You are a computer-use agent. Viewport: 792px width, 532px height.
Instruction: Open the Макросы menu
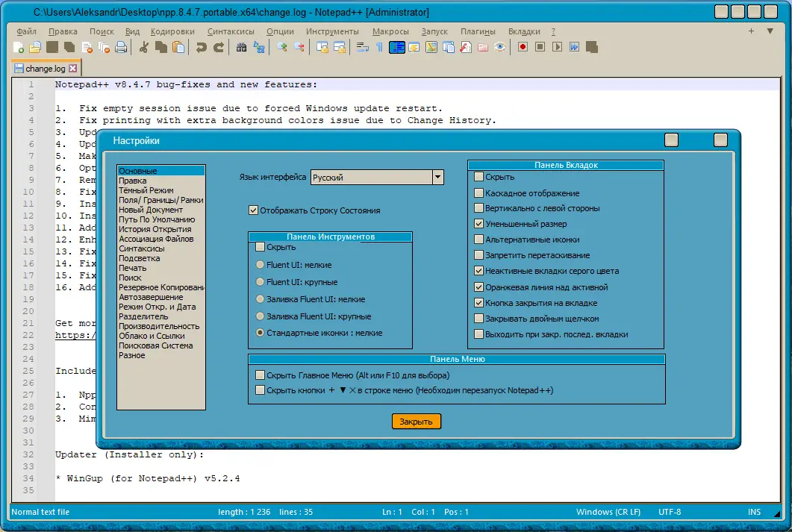tap(390, 31)
